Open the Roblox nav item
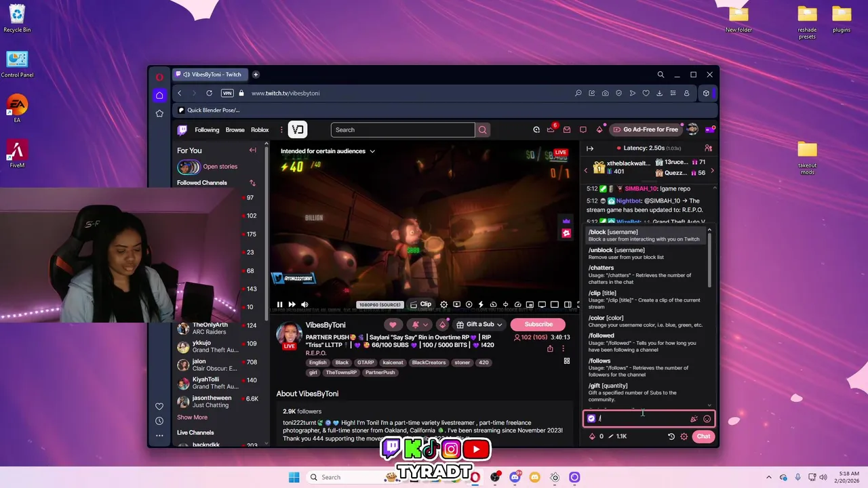 pos(260,130)
